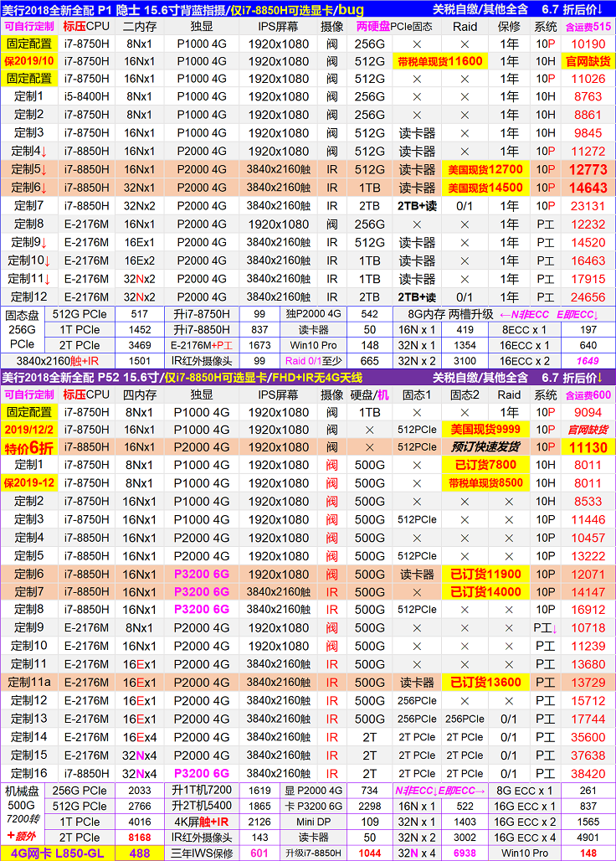Select the 美国现货12700 cell

pyautogui.click(x=485, y=170)
